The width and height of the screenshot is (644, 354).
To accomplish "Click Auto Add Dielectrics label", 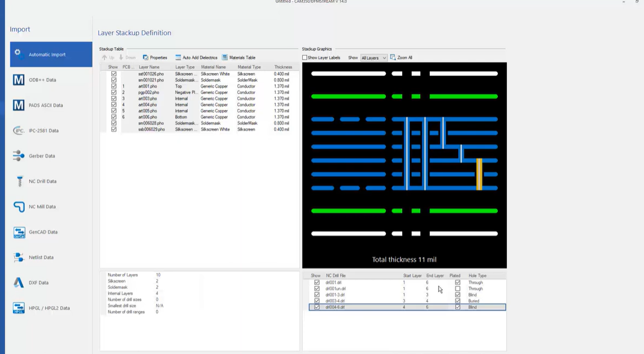I will [x=200, y=57].
